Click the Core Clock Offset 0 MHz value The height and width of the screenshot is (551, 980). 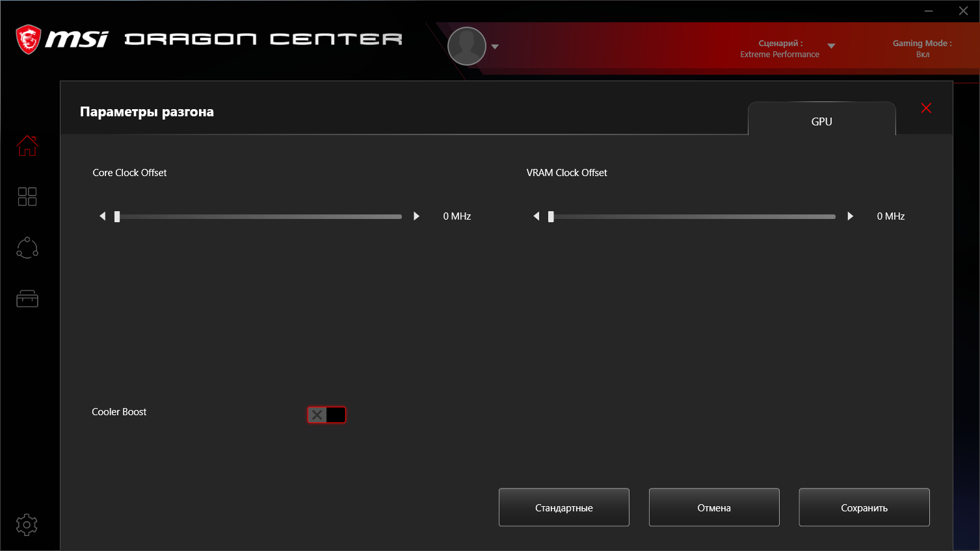tap(457, 216)
